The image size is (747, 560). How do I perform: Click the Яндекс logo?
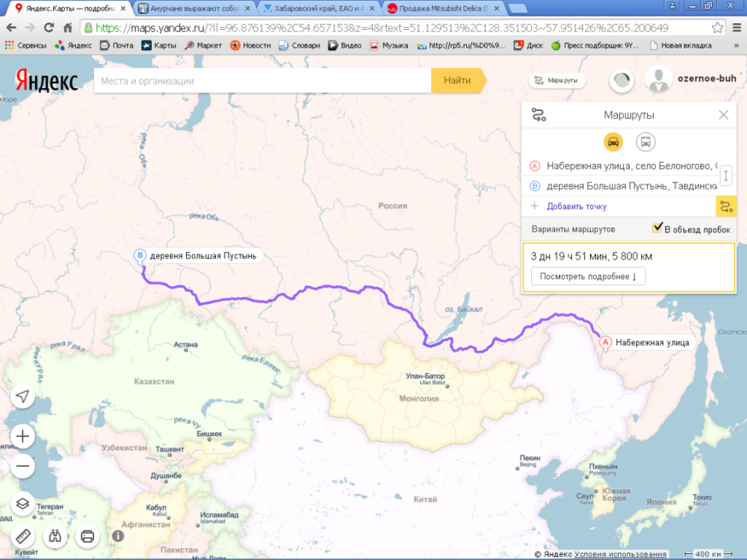[x=46, y=80]
